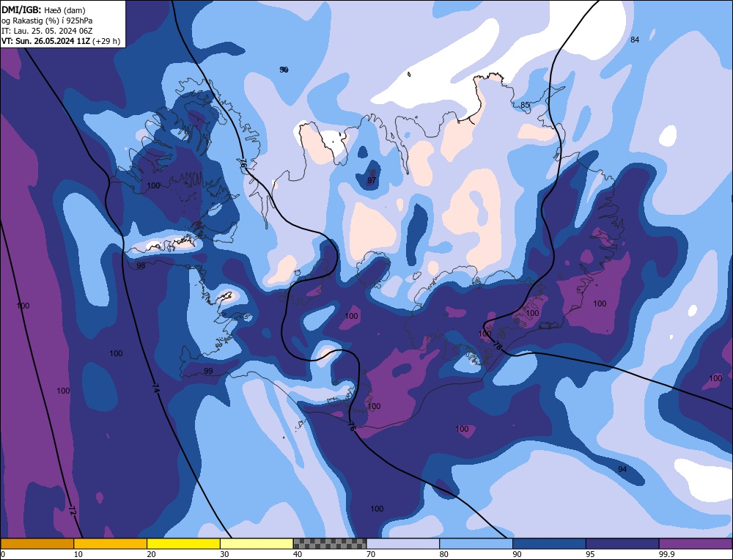
Task: Click the '97' humidity value label
Action: (x=372, y=180)
